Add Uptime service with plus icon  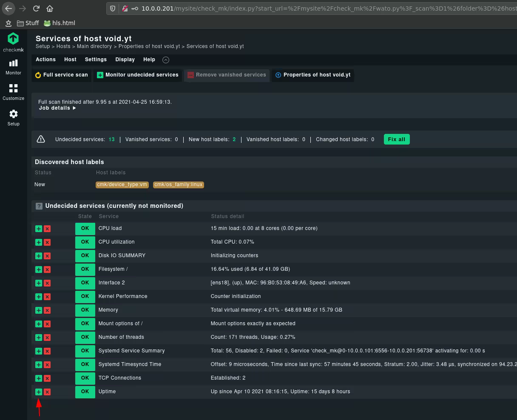click(39, 392)
